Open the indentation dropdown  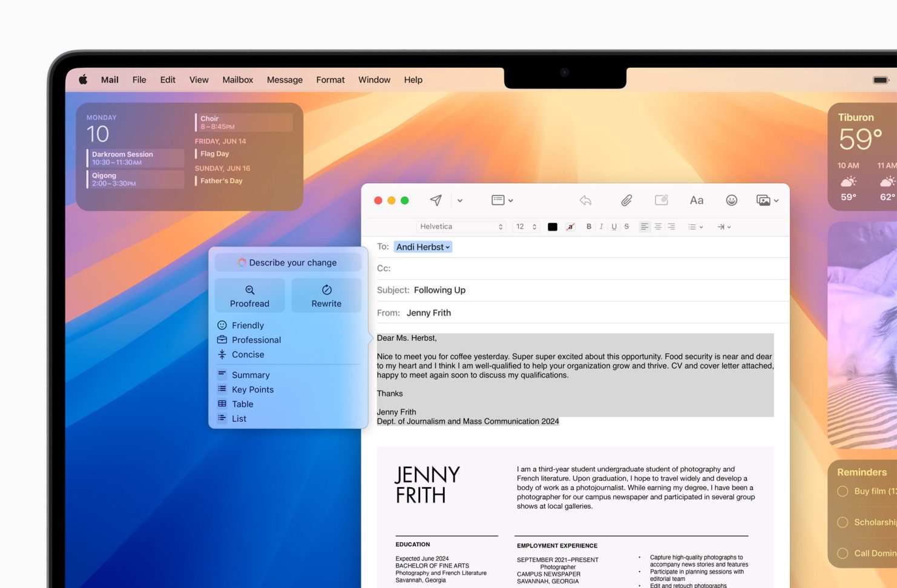[x=724, y=227]
